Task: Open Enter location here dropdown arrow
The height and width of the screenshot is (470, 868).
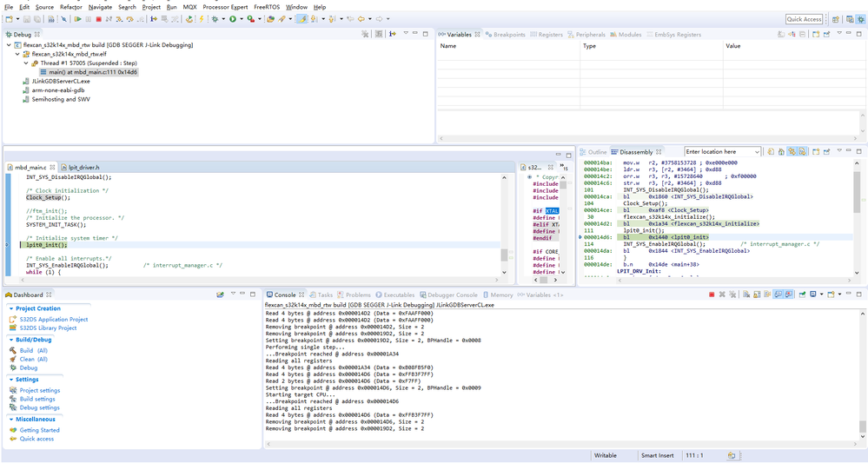Action: tap(758, 152)
